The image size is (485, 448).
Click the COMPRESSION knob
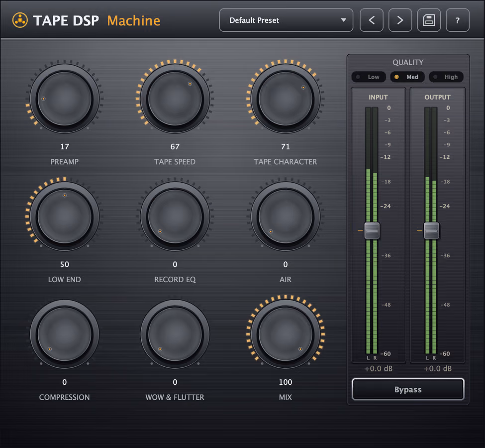click(x=65, y=334)
